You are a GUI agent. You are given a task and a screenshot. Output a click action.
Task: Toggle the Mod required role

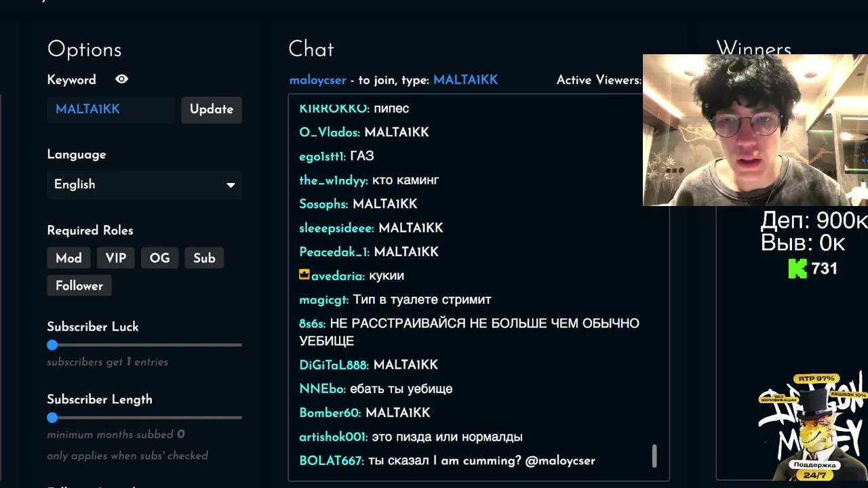(x=68, y=258)
